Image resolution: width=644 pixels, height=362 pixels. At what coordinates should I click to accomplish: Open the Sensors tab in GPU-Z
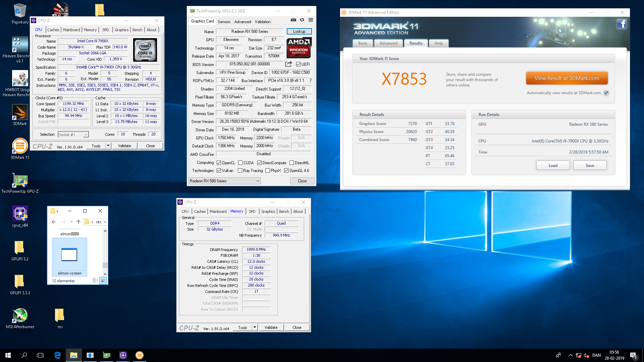tap(224, 21)
